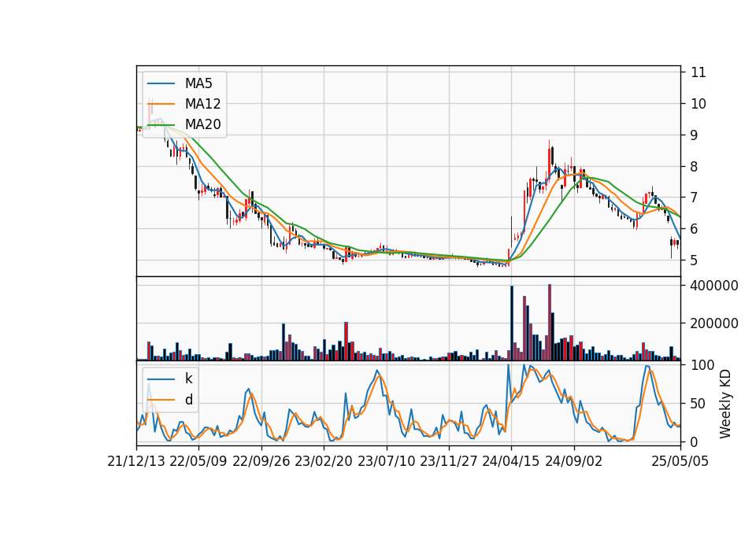The width and height of the screenshot is (756, 543).
Task: Click the KD axis value 0
Action: [695, 441]
